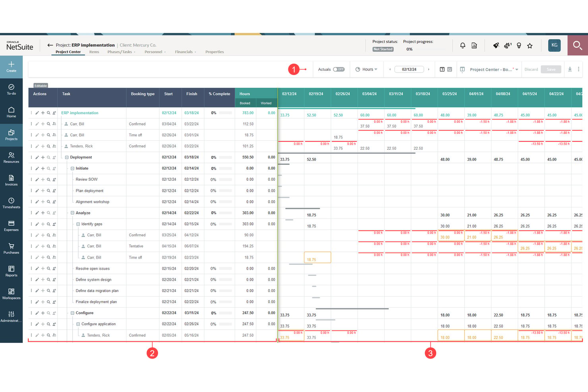Go to previous date period arrow
The height and width of the screenshot is (392, 588).
(390, 69)
